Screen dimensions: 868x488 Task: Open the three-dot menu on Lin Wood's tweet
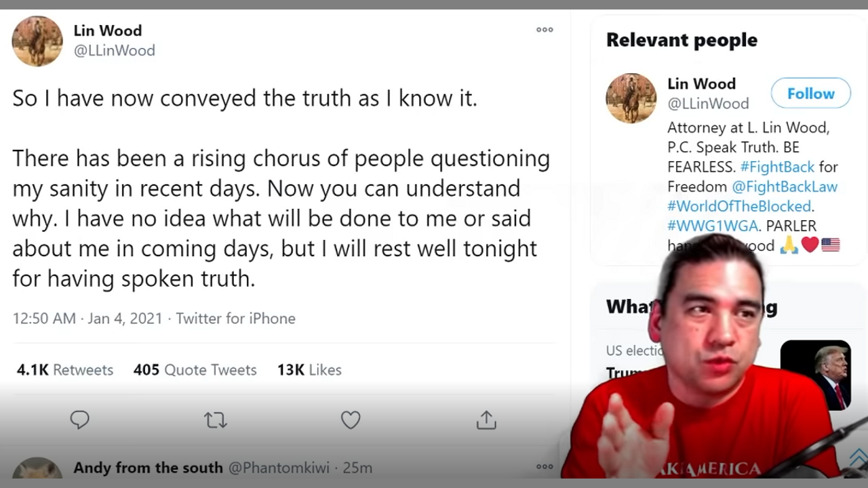pyautogui.click(x=545, y=30)
